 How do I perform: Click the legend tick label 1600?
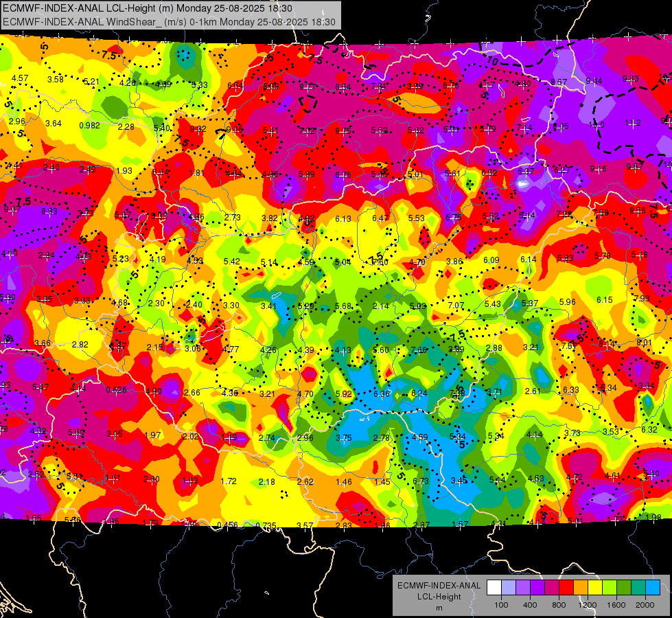pos(616,605)
